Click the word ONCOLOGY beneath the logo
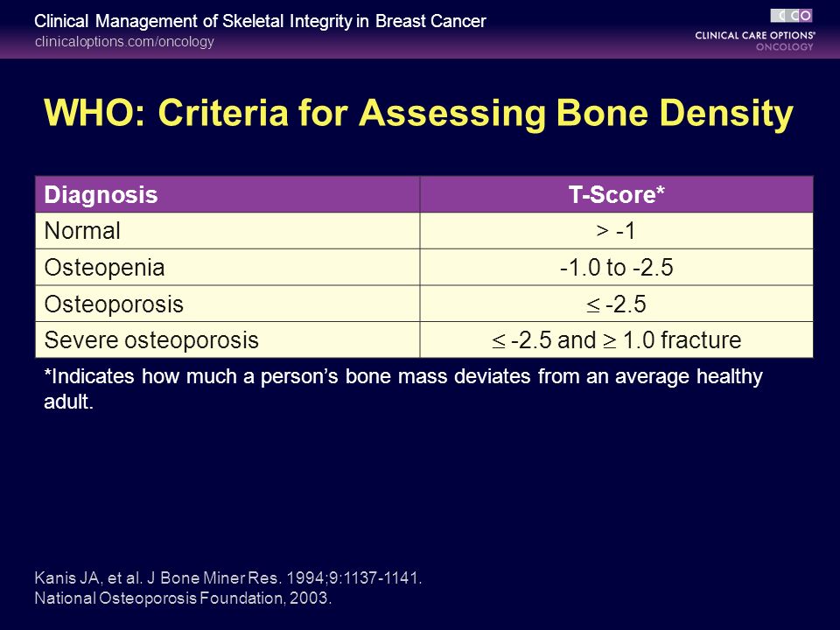 coord(785,47)
